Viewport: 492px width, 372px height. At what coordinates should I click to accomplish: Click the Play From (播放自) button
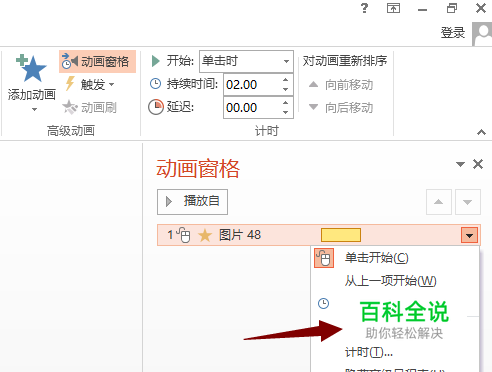pyautogui.click(x=192, y=202)
